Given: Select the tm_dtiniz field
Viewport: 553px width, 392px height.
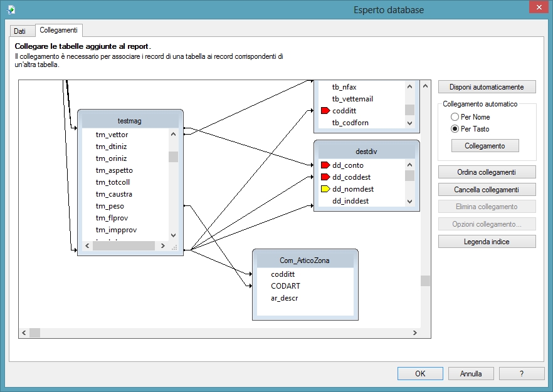Looking at the screenshot, I should click(111, 147).
